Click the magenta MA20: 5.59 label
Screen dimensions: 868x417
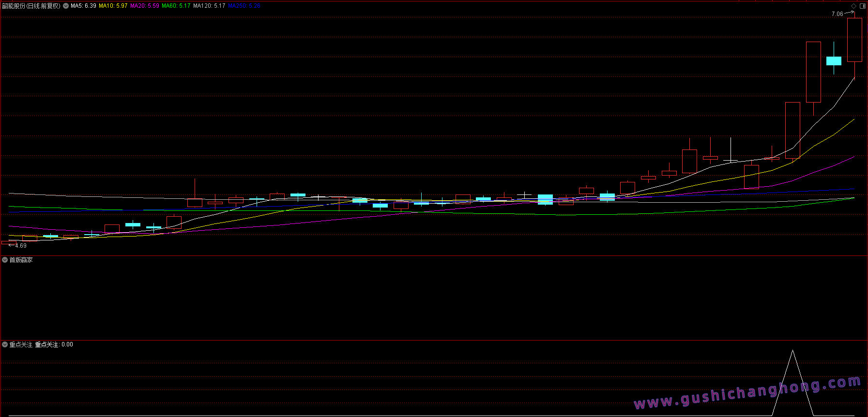(x=144, y=6)
